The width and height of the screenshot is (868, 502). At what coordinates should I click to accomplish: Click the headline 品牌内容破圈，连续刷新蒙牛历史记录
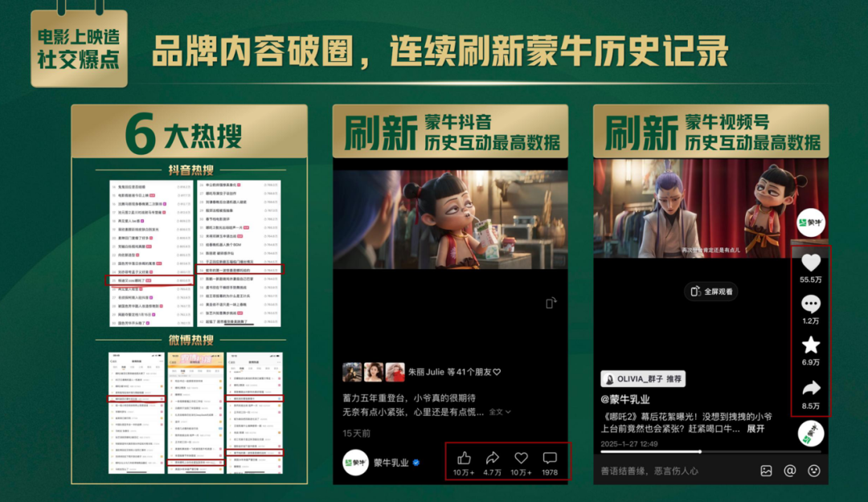tap(440, 51)
